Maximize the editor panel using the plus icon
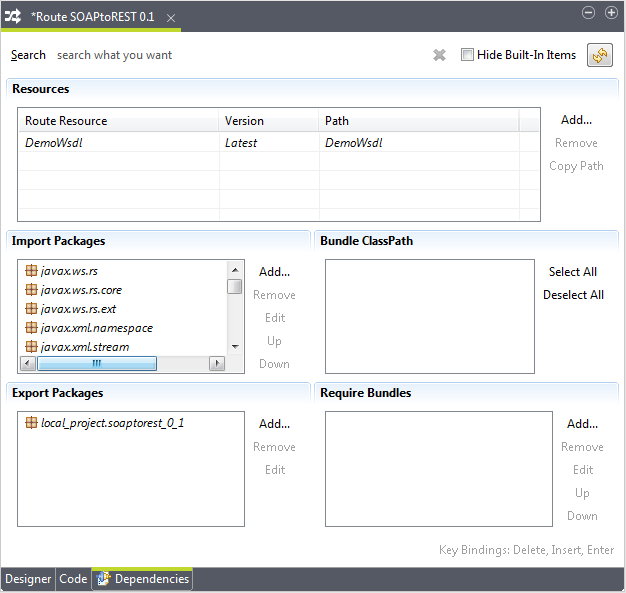The height and width of the screenshot is (593, 626). click(611, 13)
